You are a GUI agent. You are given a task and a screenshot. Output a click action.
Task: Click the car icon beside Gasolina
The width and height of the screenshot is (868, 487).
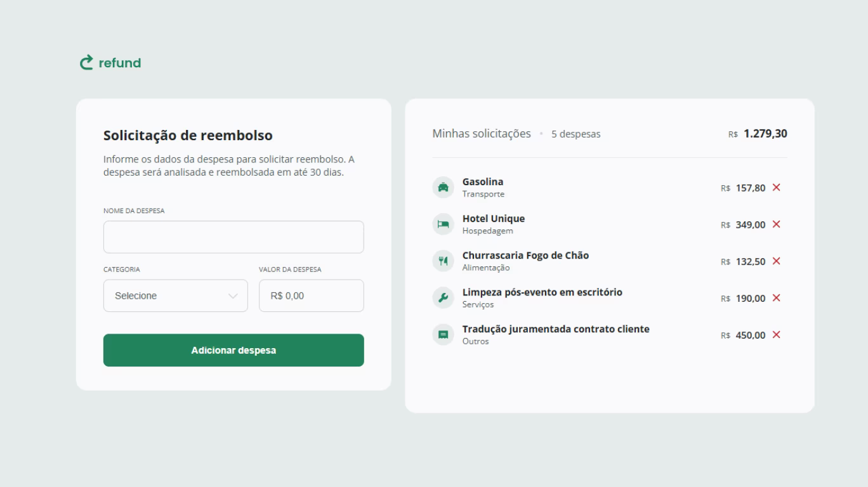pos(444,188)
